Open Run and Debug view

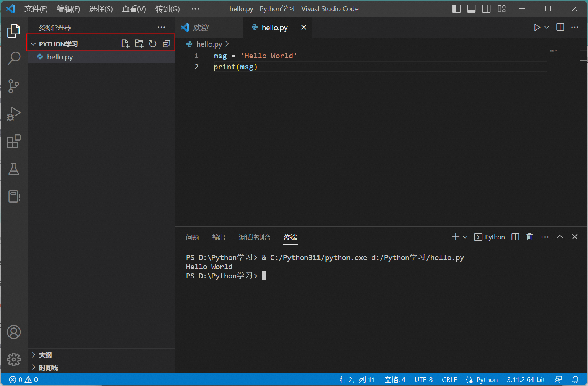14,114
